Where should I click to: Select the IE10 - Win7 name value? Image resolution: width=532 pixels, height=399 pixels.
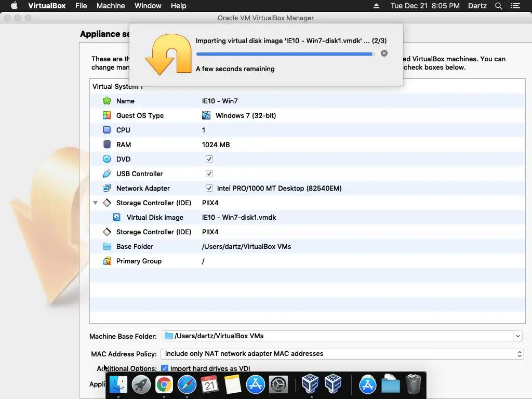pyautogui.click(x=220, y=101)
